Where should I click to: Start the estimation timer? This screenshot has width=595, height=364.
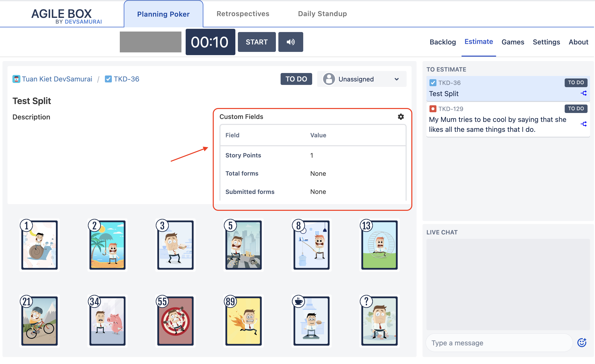click(x=257, y=42)
